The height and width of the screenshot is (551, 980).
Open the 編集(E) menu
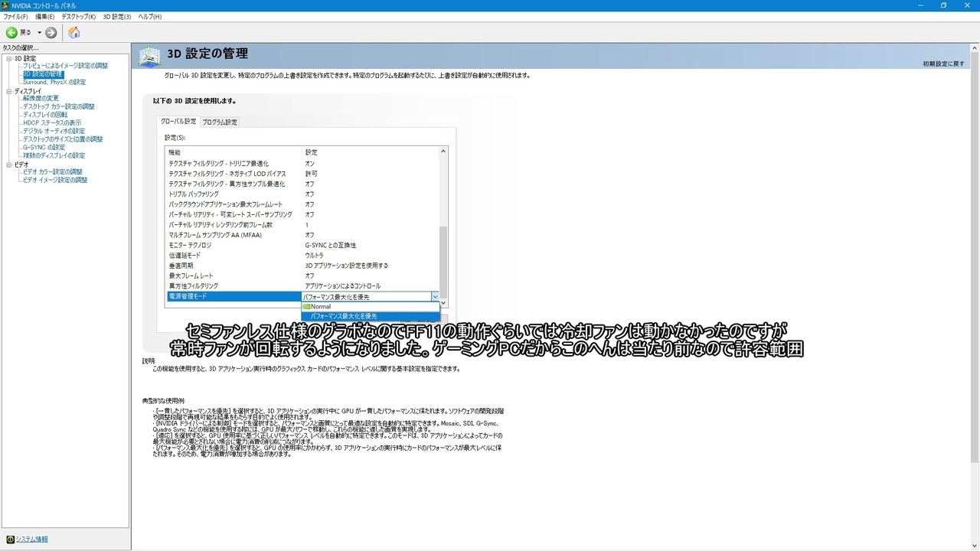click(44, 16)
